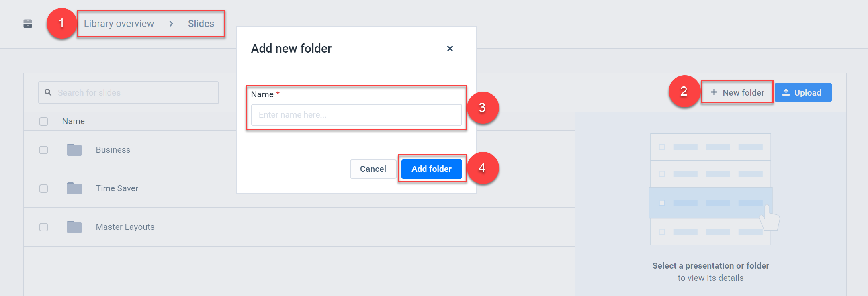Go to Library overview breadcrumb

(x=119, y=24)
